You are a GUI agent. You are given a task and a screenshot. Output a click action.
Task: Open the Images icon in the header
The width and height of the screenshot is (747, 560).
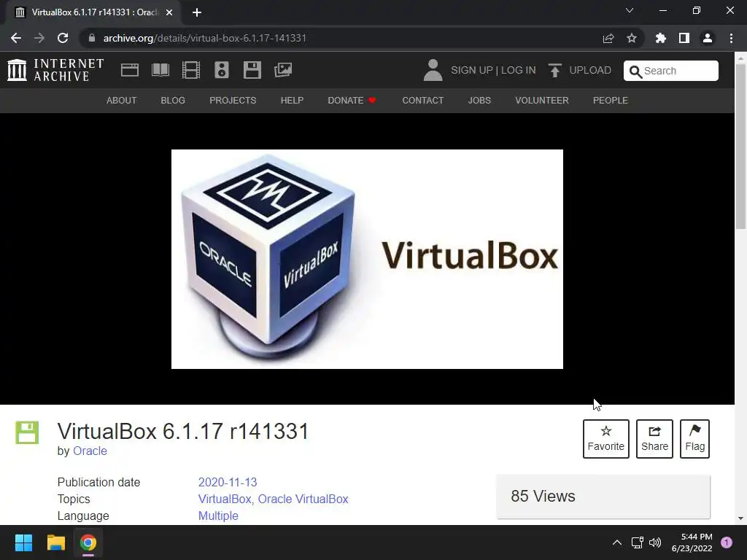(x=283, y=70)
